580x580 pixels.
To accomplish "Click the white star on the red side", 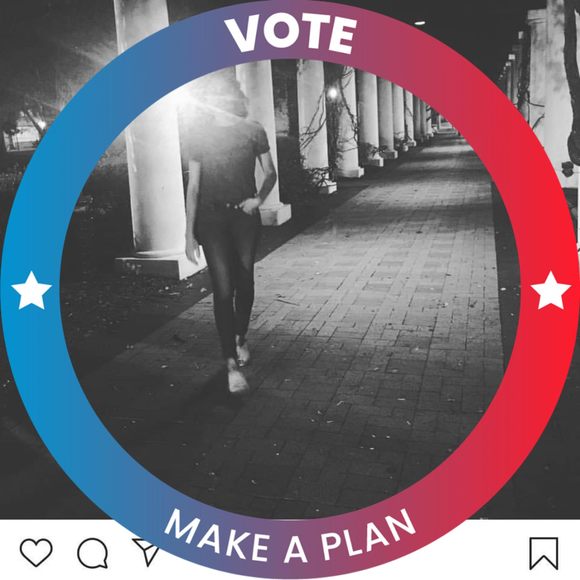I will (551, 291).
